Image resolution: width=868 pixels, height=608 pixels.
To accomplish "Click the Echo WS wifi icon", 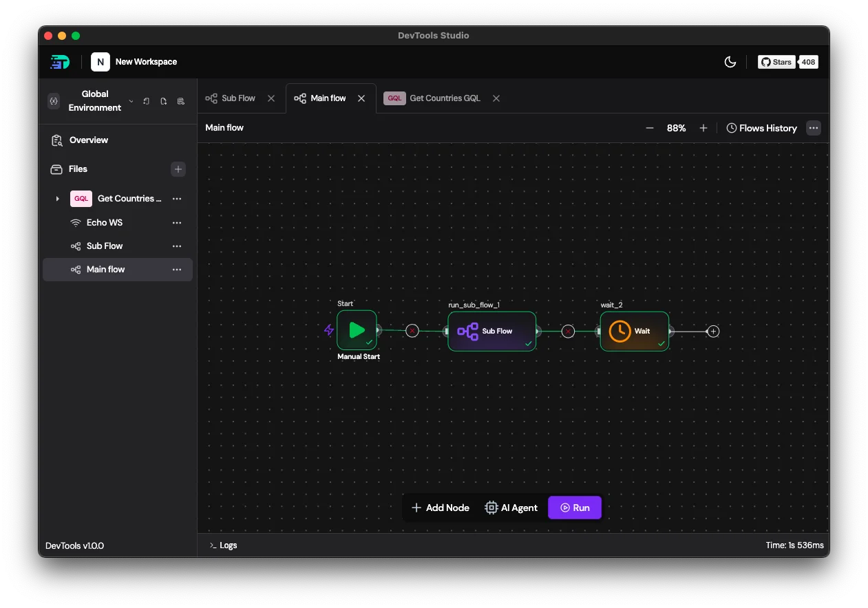I will [76, 223].
